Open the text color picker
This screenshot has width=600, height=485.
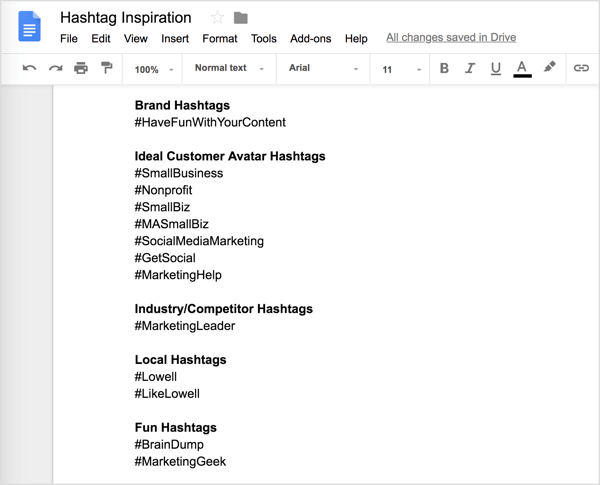point(521,69)
